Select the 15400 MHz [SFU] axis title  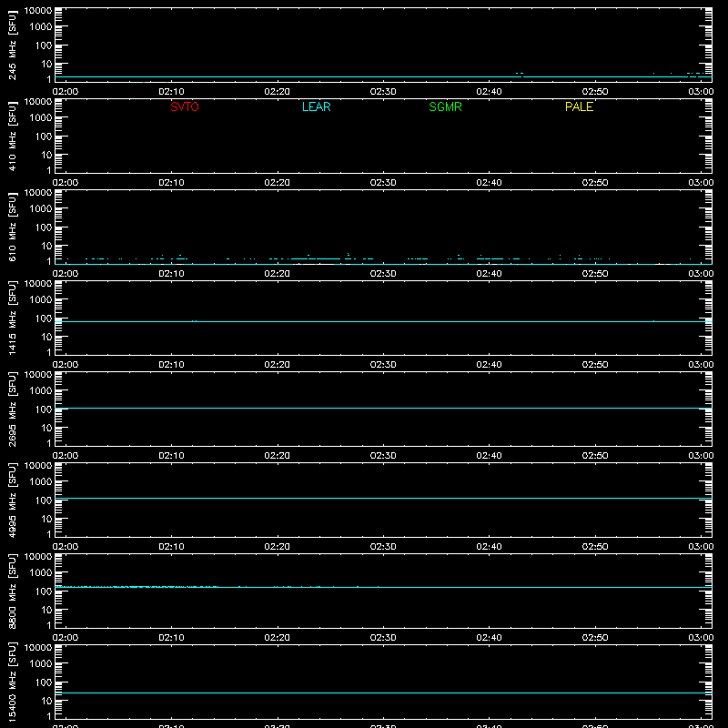pos(12,682)
